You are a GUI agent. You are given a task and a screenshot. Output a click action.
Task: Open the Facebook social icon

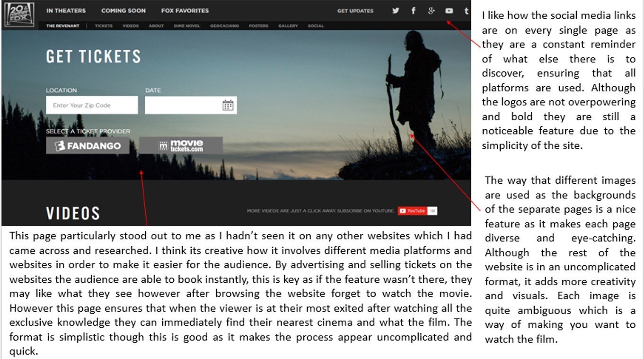pyautogui.click(x=413, y=10)
